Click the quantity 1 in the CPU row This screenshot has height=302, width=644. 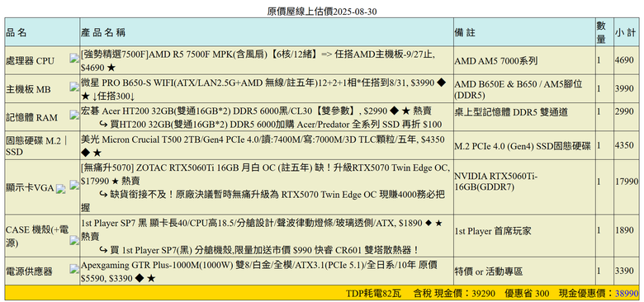tap(599, 60)
